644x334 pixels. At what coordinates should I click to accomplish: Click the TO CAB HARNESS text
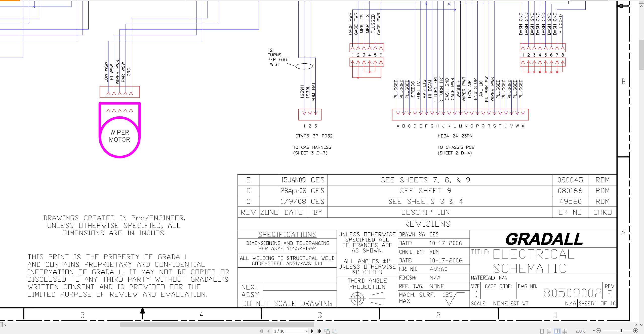(312, 147)
